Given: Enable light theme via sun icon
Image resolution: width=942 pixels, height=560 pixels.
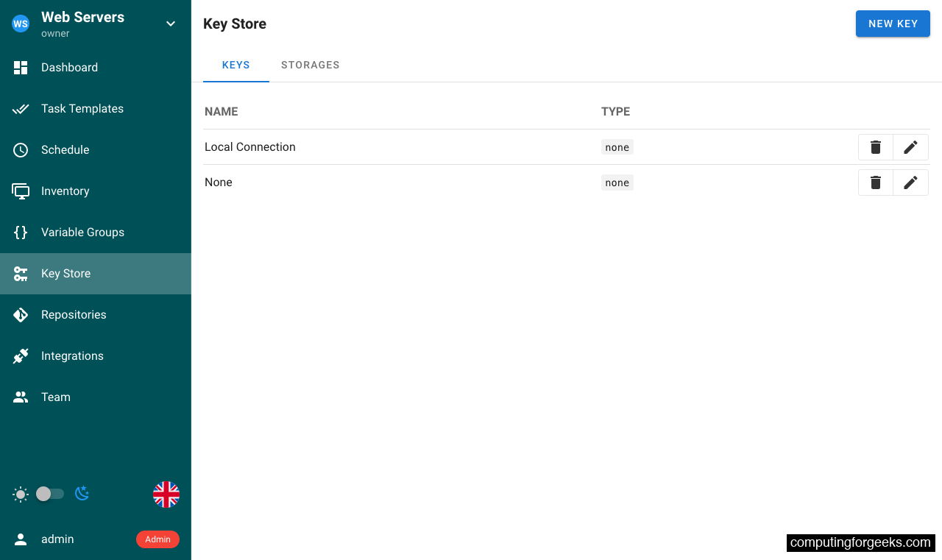Looking at the screenshot, I should coord(21,494).
